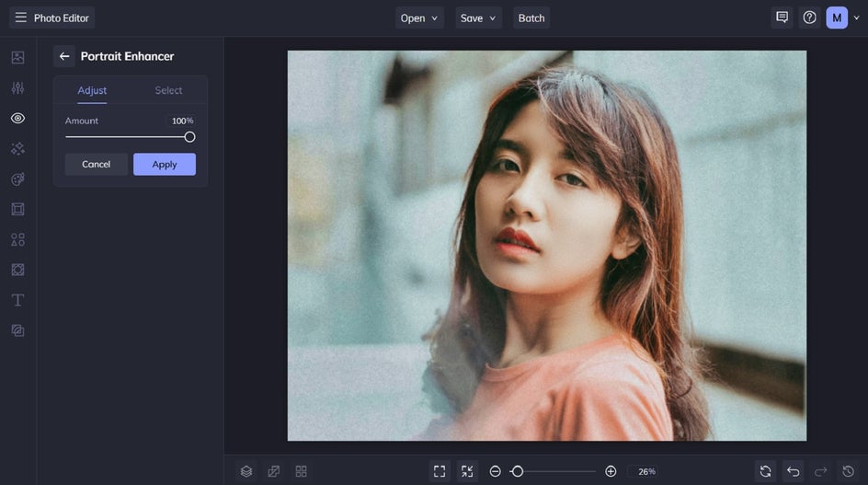
Task: Apply the Portrait Enhancer effect
Action: coord(165,164)
